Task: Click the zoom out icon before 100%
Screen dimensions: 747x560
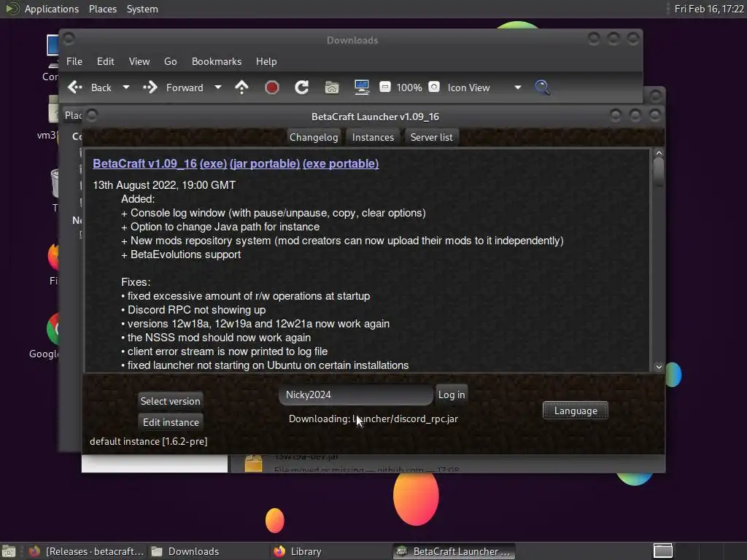Action: pyautogui.click(x=385, y=87)
